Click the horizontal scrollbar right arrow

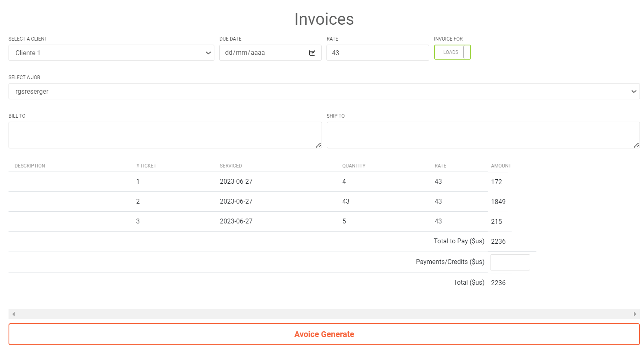pyautogui.click(x=635, y=314)
